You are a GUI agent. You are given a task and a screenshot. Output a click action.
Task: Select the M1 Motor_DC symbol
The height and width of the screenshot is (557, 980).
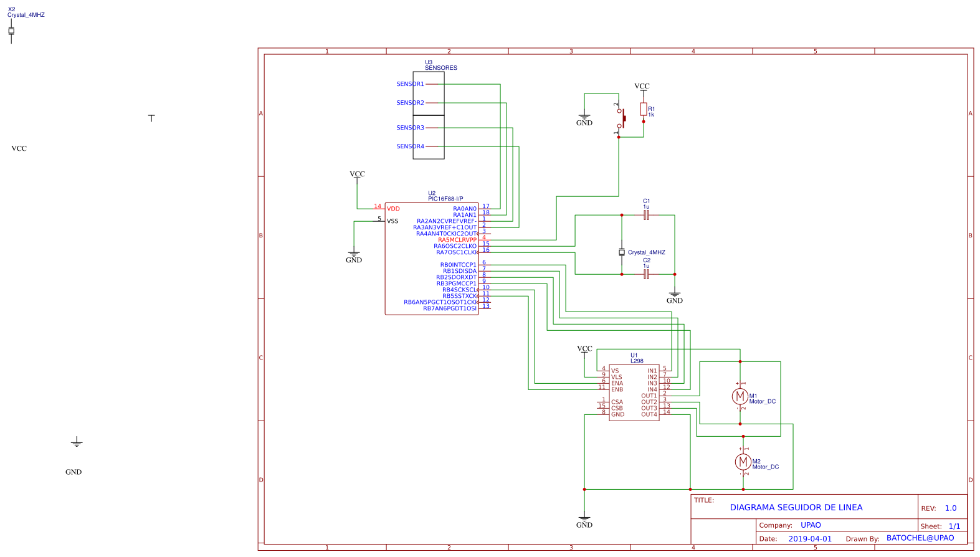pos(740,396)
